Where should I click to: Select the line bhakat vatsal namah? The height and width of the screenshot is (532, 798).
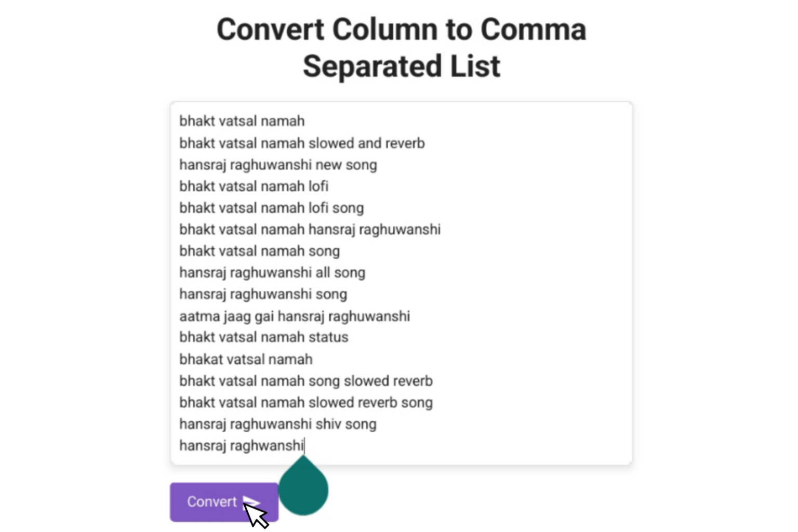[246, 358]
